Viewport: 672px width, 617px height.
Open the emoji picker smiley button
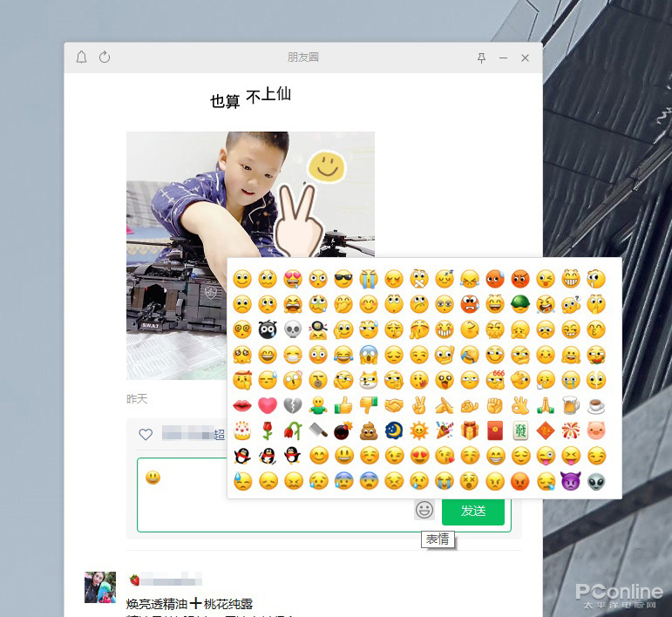pos(424,510)
